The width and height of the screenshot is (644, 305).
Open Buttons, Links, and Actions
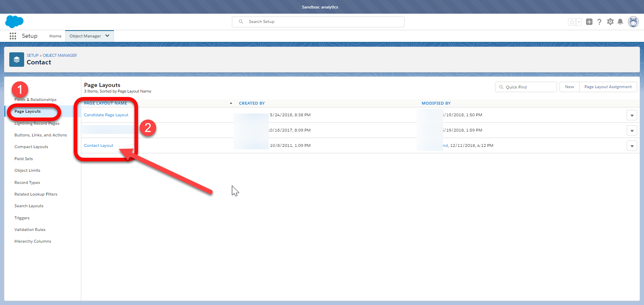[x=41, y=135]
